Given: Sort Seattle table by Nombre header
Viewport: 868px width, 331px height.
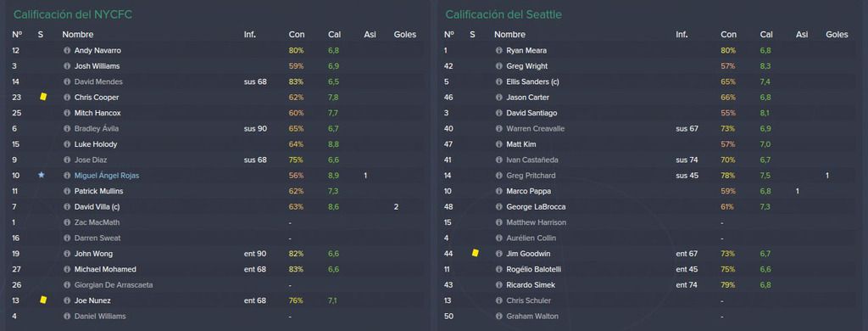Looking at the screenshot, I should click(509, 35).
